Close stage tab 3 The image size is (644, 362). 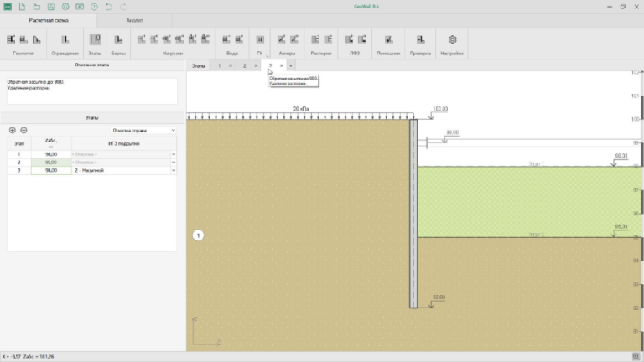pyautogui.click(x=282, y=65)
